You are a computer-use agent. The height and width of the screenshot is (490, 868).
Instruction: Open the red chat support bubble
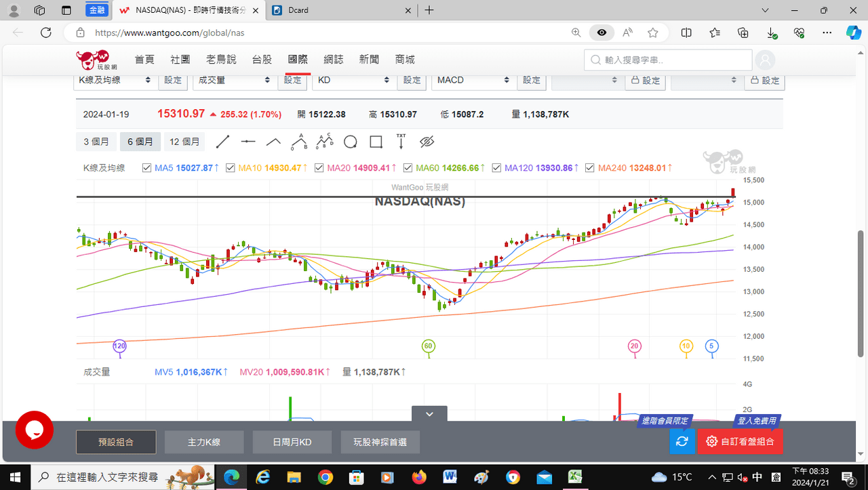pos(34,430)
